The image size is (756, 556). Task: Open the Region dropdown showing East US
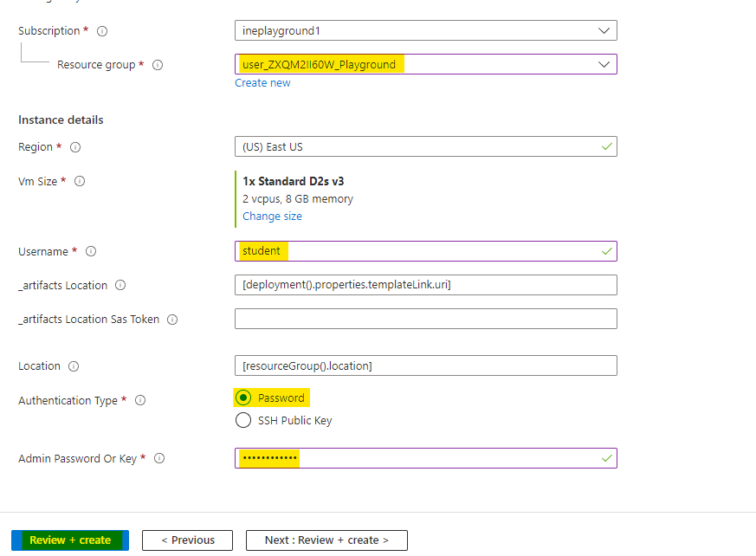point(425,146)
